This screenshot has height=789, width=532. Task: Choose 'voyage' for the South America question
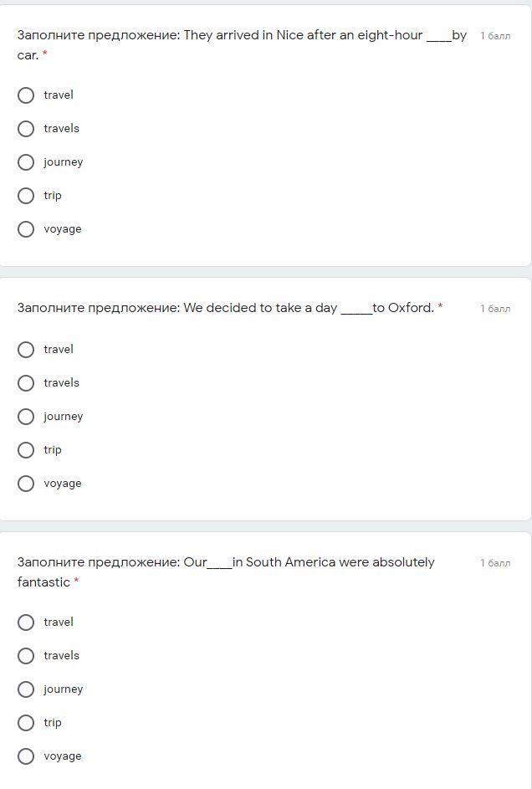click(26, 756)
